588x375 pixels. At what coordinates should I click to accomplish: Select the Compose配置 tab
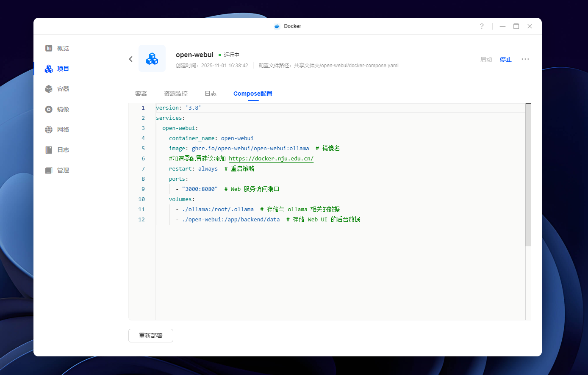tap(253, 94)
